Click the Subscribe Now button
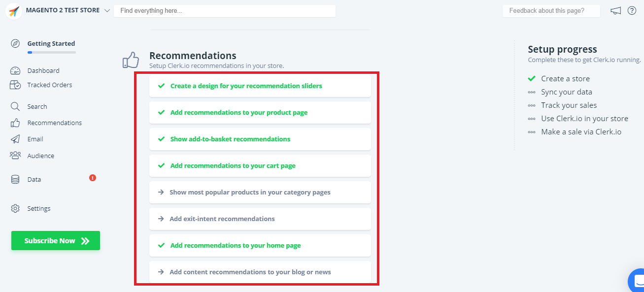Screen dimensions: 644x292 56,241
